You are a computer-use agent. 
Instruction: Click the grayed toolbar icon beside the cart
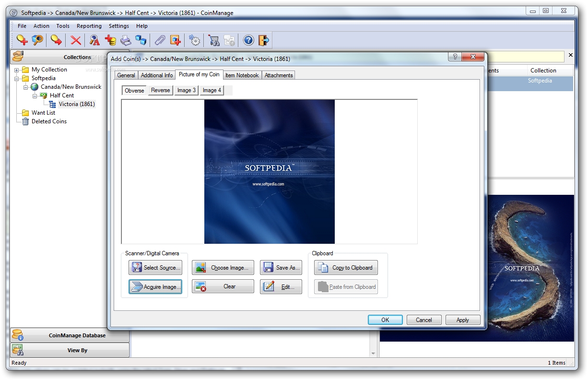pyautogui.click(x=229, y=40)
